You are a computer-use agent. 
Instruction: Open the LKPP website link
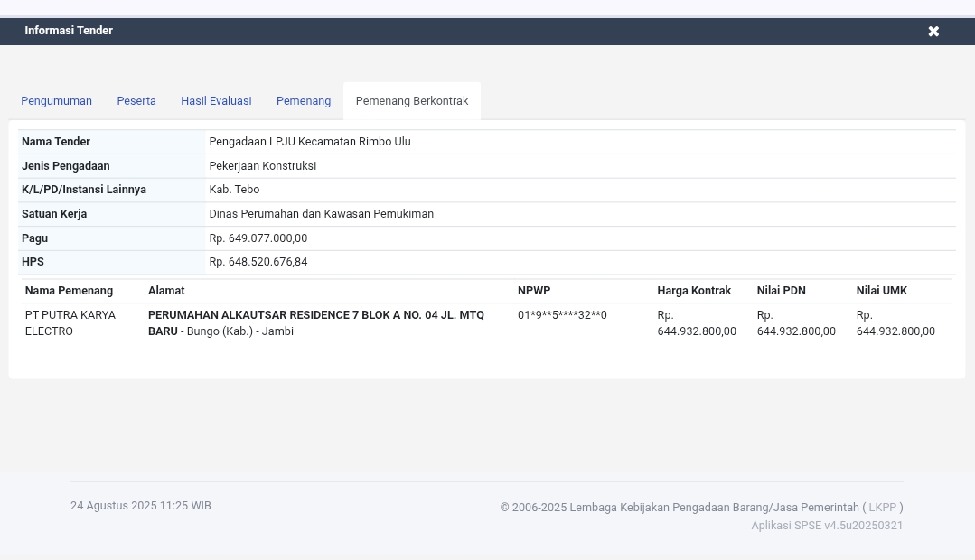[882, 507]
